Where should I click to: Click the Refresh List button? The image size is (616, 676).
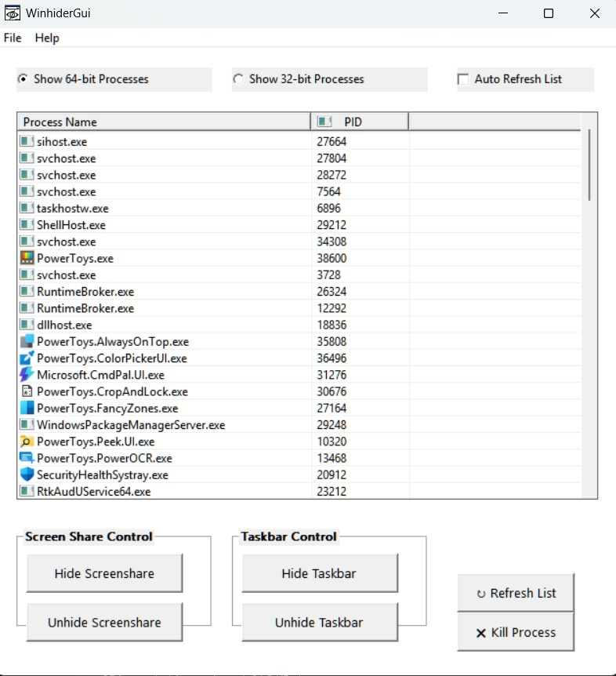coord(516,593)
